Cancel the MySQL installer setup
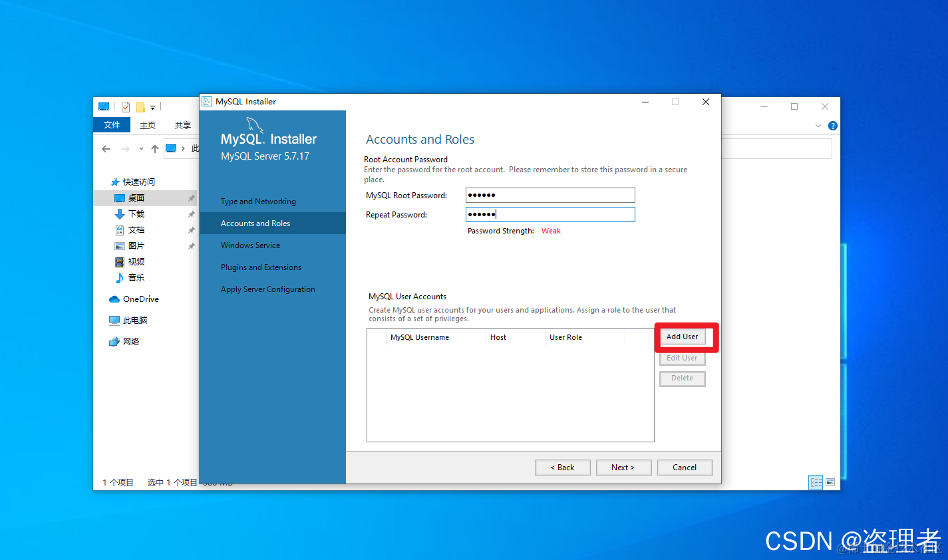 click(x=685, y=468)
